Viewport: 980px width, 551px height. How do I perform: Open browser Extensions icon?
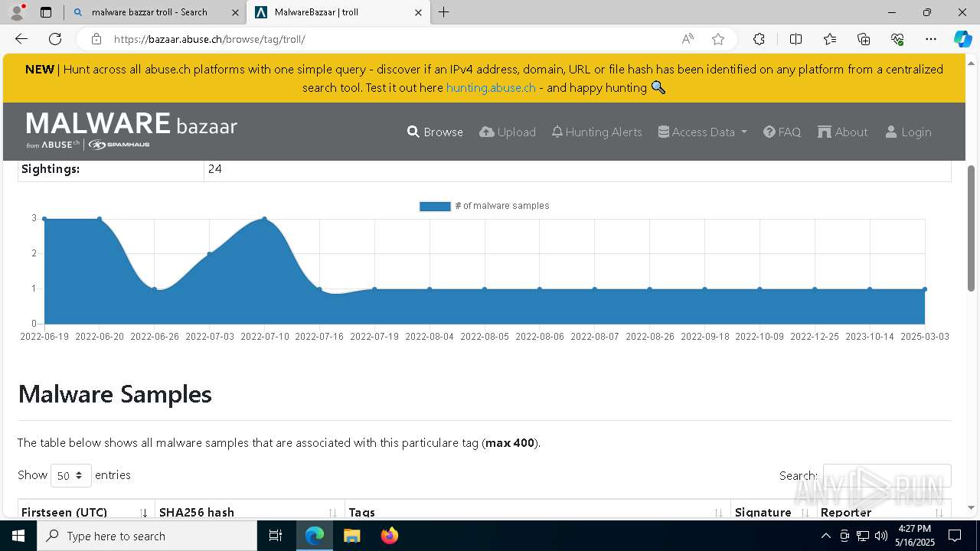coord(759,39)
